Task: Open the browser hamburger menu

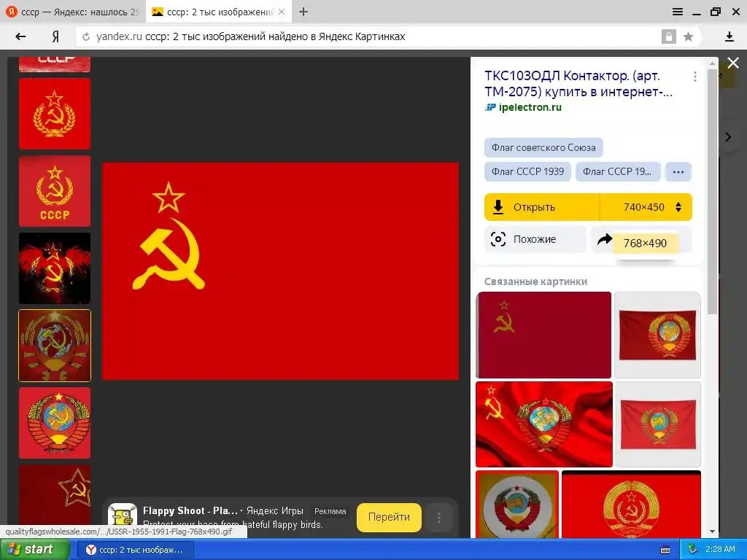Action: 678,12
